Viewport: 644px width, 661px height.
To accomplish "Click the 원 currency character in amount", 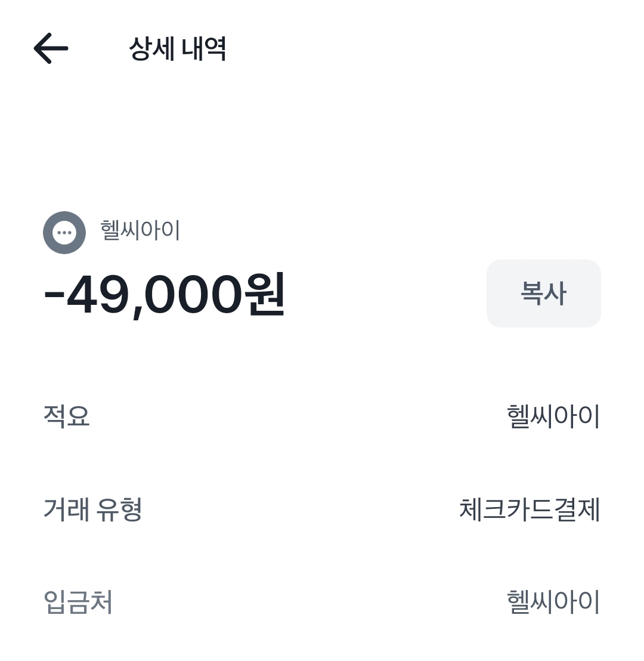I will coord(265,295).
